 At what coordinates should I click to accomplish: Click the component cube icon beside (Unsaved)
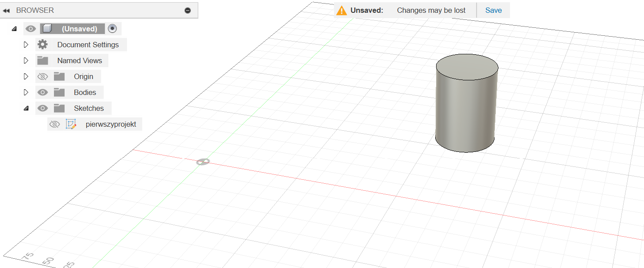coord(47,29)
